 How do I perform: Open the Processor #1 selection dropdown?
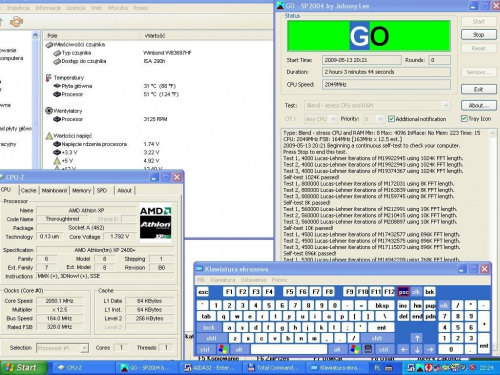tap(84, 348)
